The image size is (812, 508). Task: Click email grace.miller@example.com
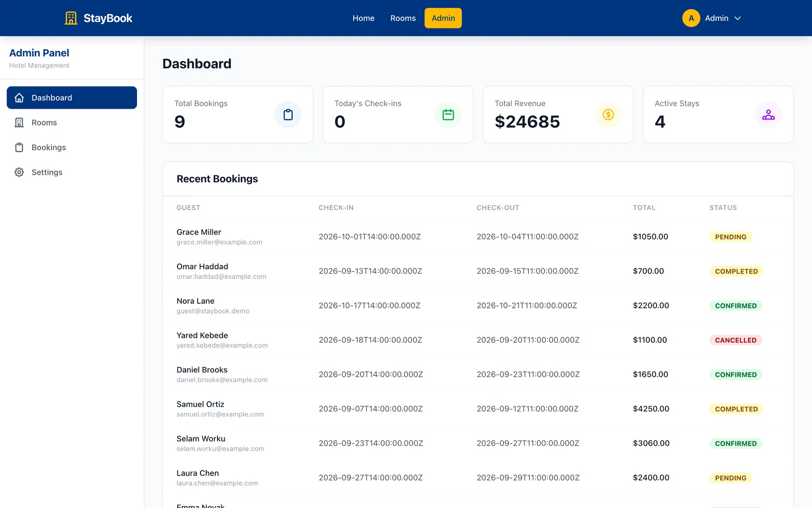pos(219,242)
